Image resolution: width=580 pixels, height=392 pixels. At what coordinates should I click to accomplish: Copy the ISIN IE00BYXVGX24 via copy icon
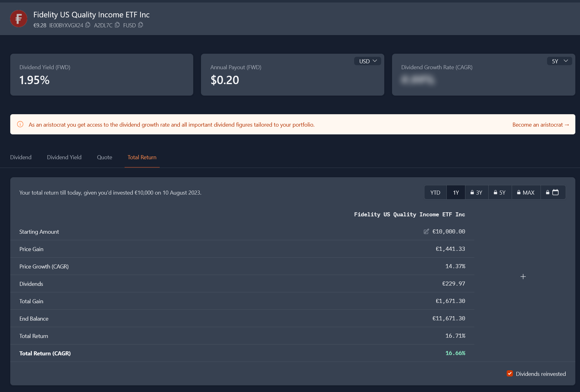(88, 25)
